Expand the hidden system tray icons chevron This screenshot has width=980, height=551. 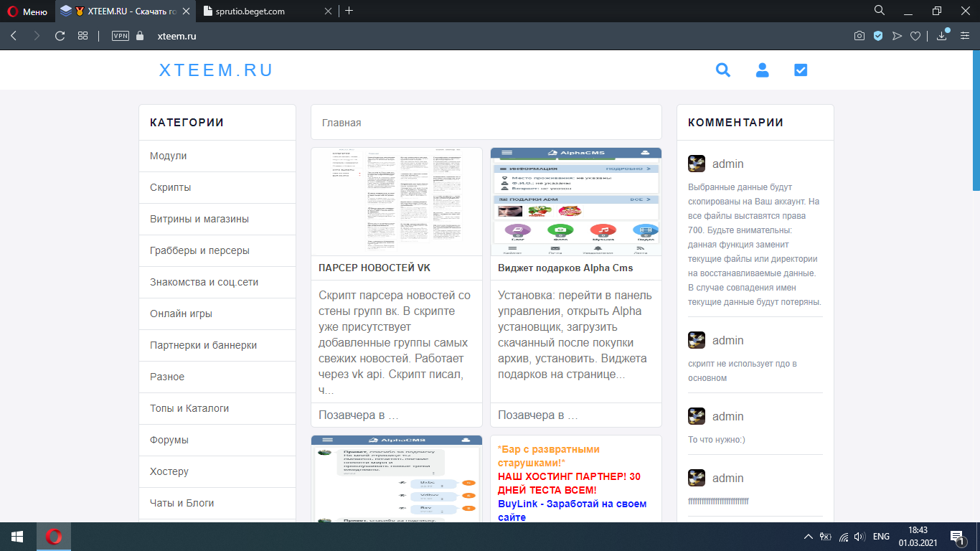coord(809,537)
